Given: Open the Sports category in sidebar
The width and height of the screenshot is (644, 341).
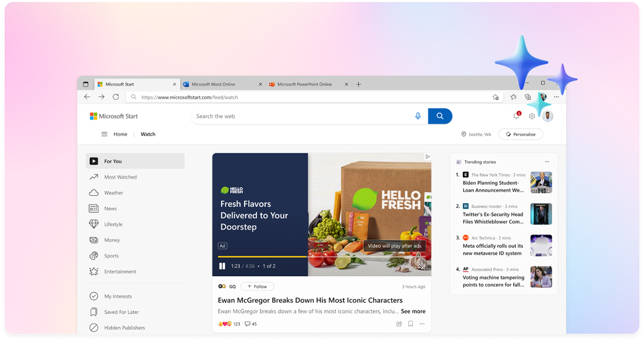Looking at the screenshot, I should click(x=135, y=256).
